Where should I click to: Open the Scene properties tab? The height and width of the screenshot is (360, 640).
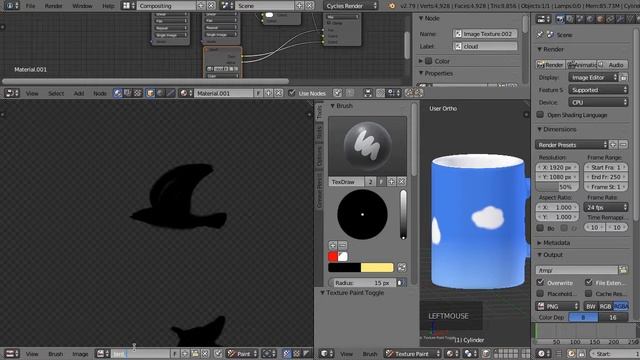(x=580, y=19)
